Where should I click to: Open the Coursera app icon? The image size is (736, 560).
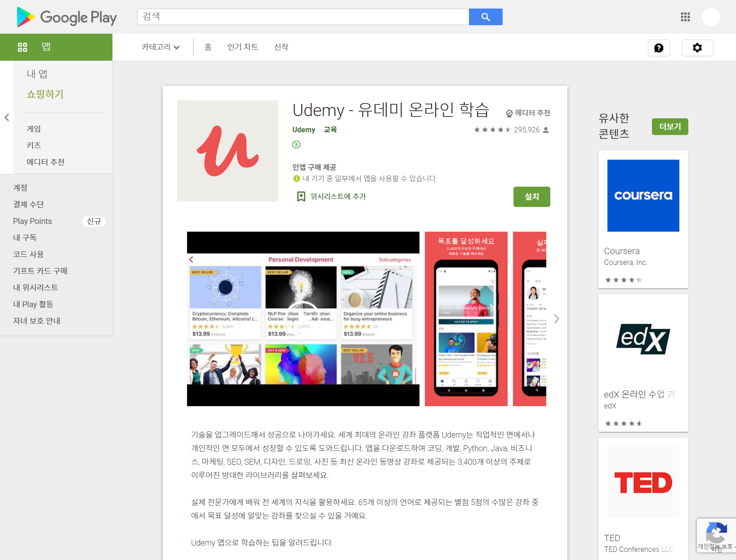pyautogui.click(x=643, y=196)
